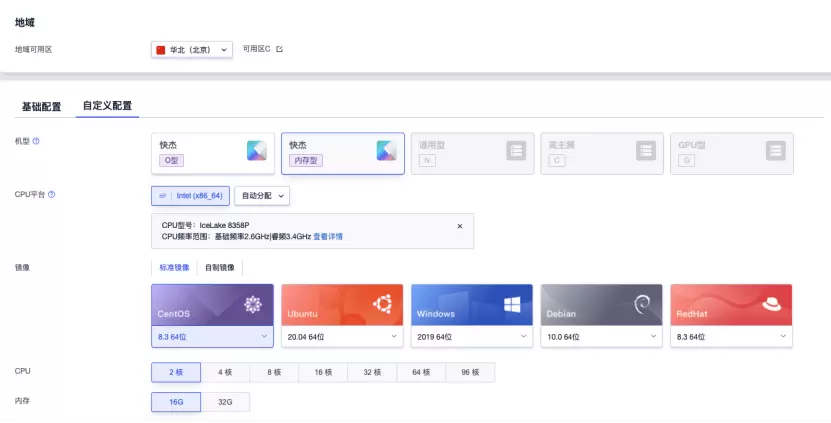Select the 4 核 CPU option
The height and width of the screenshot is (423, 831).
(225, 372)
